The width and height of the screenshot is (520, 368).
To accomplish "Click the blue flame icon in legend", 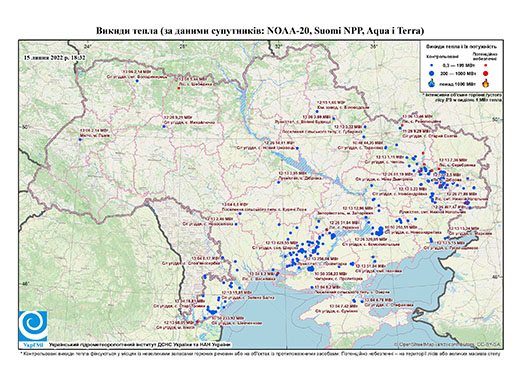I will coord(432,83).
